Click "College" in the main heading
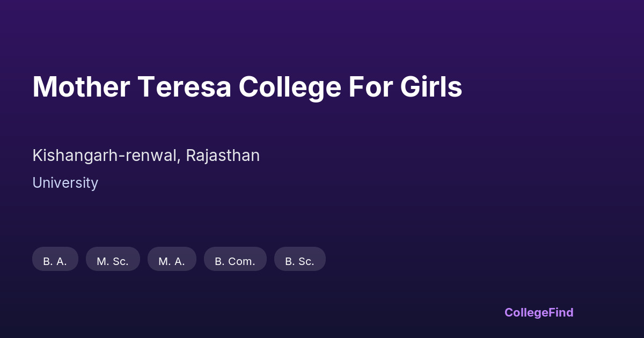This screenshot has height=338, width=644. coord(290,87)
